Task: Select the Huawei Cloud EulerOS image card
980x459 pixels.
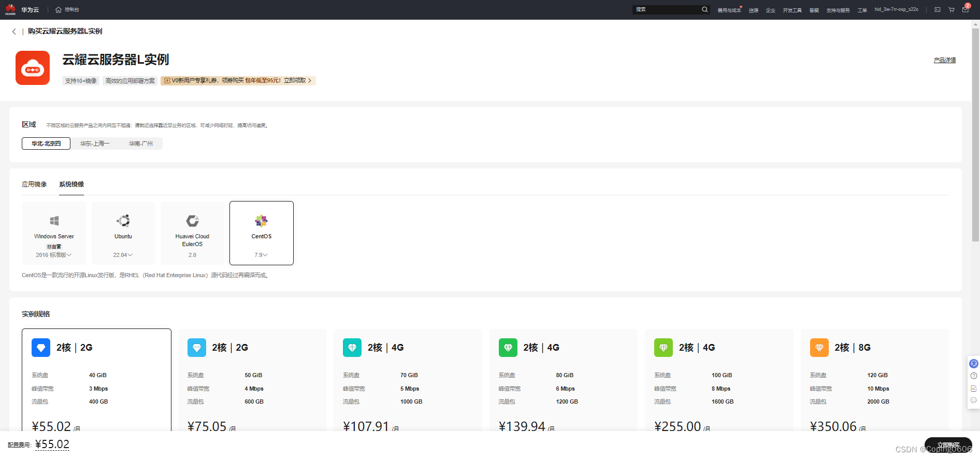Action: 192,233
